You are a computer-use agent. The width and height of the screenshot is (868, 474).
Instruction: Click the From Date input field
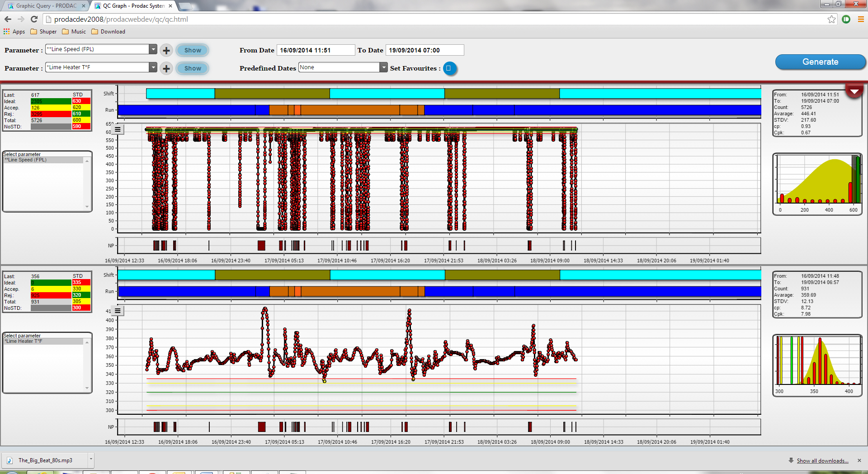pyautogui.click(x=315, y=50)
